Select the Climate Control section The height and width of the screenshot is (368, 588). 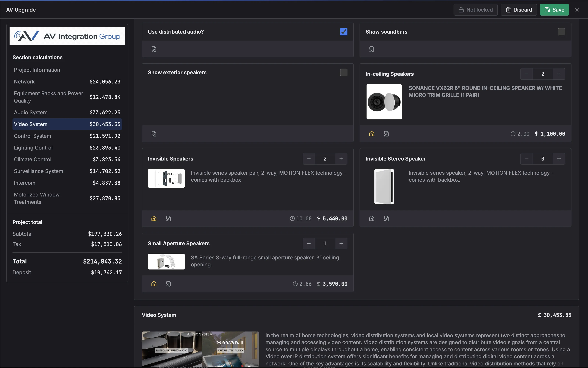(67, 159)
